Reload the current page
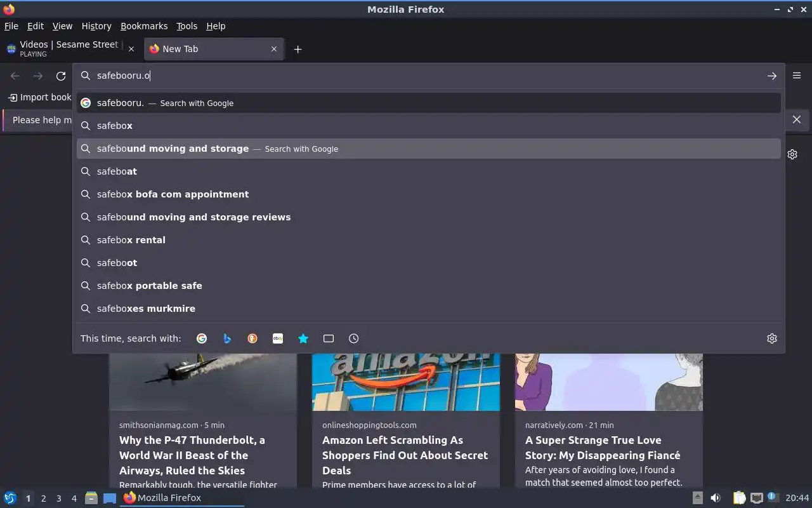The height and width of the screenshot is (508, 812). pyautogui.click(x=61, y=76)
